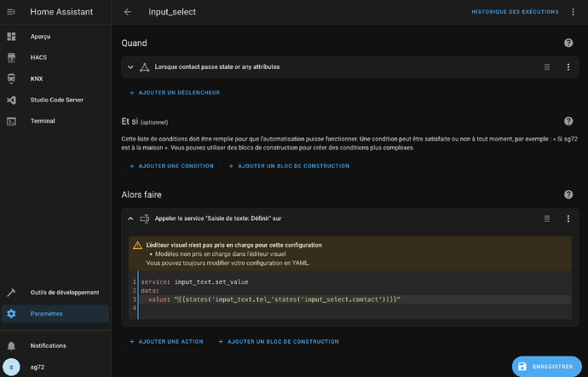Click the service input_text.set_value line

click(x=195, y=282)
